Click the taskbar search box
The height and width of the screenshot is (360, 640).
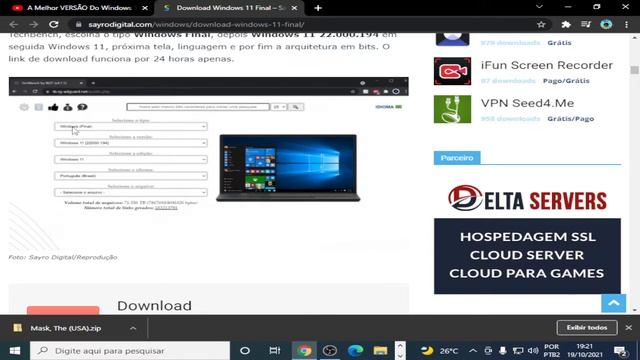(x=130, y=351)
